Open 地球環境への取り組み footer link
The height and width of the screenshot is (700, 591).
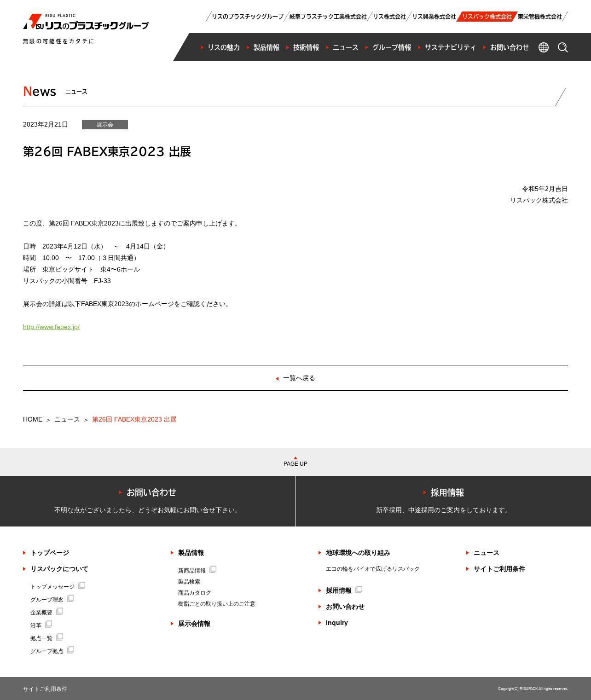(358, 553)
